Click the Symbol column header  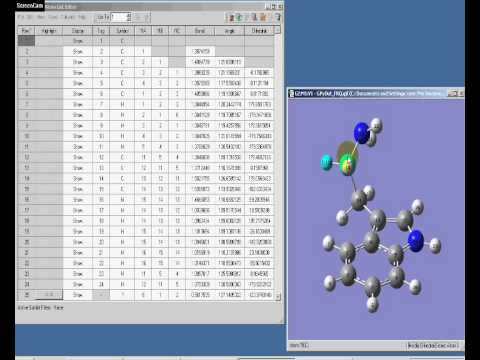[x=122, y=31]
